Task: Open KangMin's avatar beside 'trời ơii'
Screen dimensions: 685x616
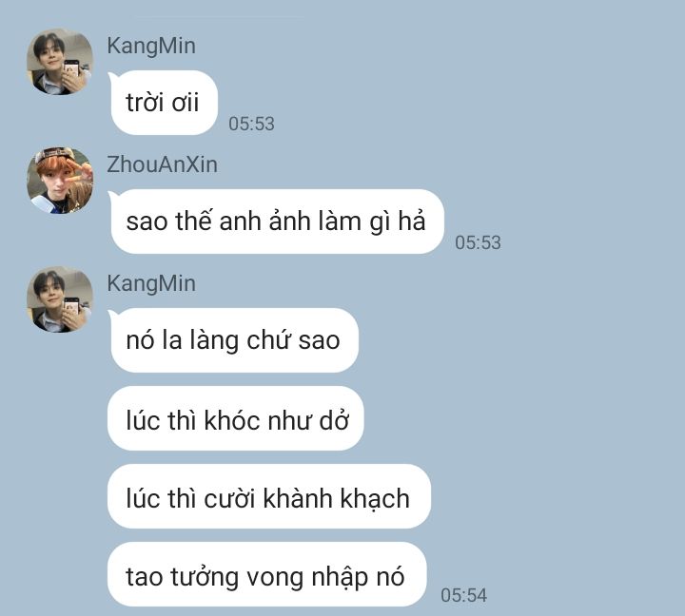Action: (60, 62)
